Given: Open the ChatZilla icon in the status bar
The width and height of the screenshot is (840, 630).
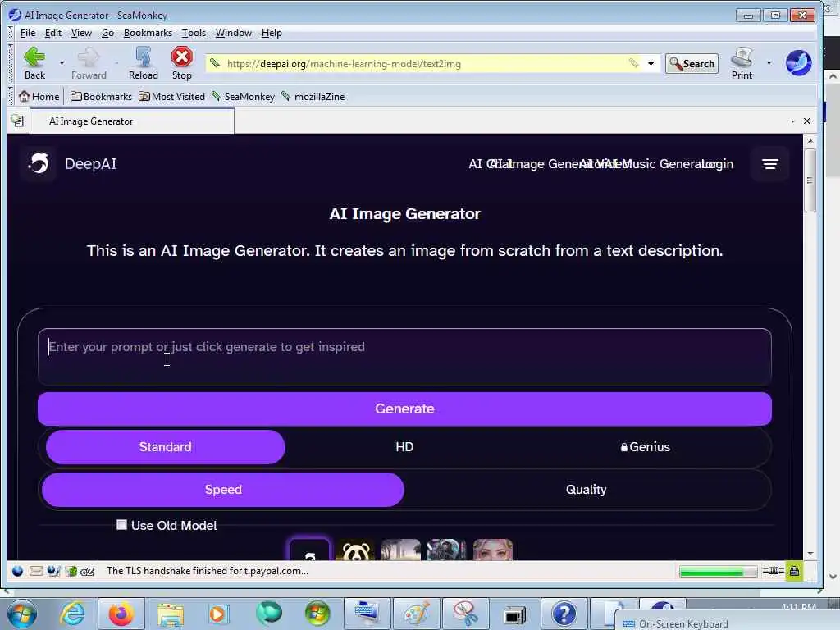Looking at the screenshot, I should [87, 572].
